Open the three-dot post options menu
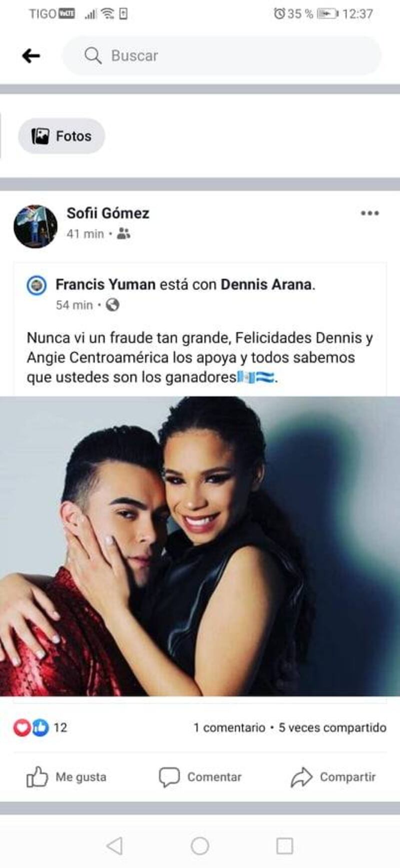Screen dimensions: 400x868 [x=369, y=213]
